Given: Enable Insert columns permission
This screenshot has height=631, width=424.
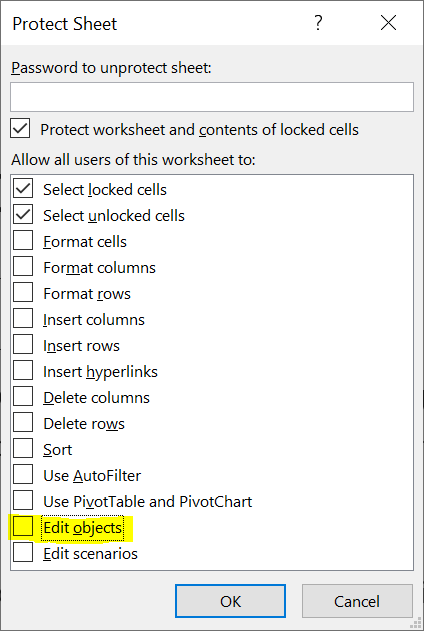Looking at the screenshot, I should click(x=23, y=319).
